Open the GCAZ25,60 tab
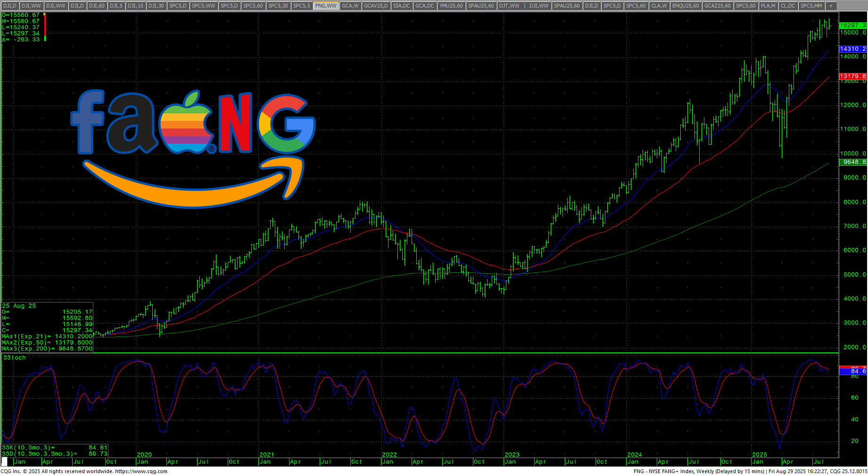The image size is (868, 475). point(717,6)
